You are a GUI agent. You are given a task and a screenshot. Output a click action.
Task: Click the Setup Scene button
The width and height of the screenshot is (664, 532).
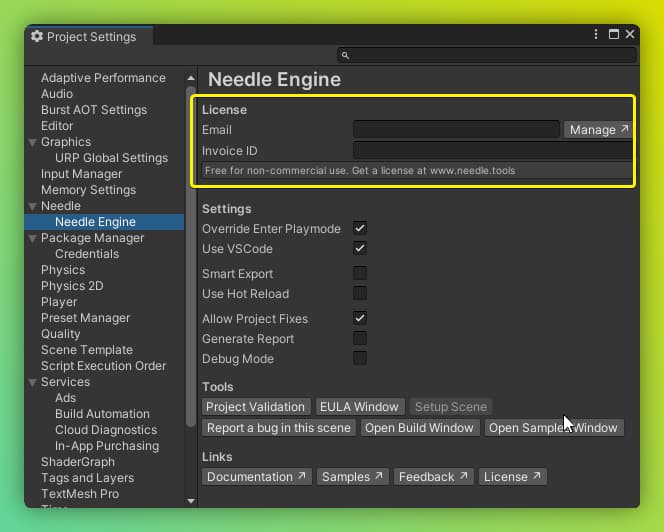(x=451, y=407)
